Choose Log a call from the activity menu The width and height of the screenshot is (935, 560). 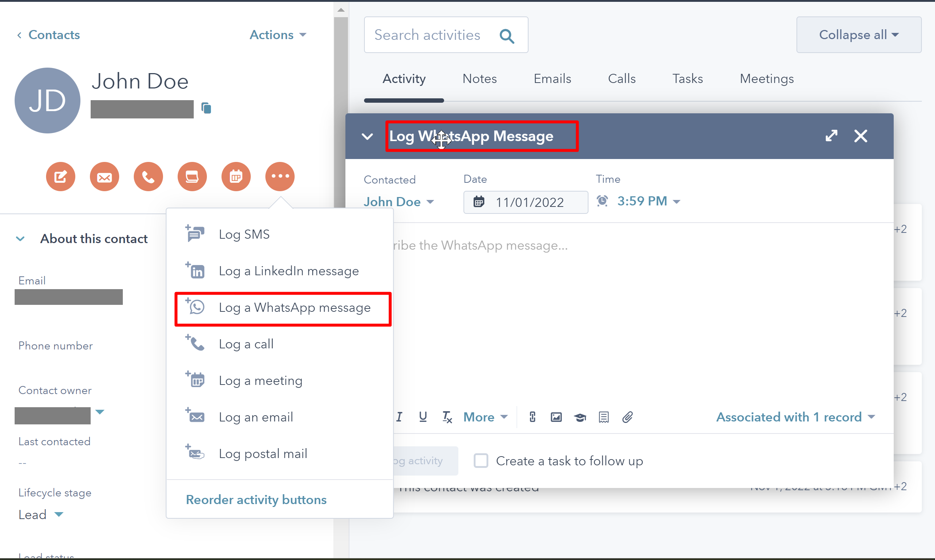click(246, 344)
